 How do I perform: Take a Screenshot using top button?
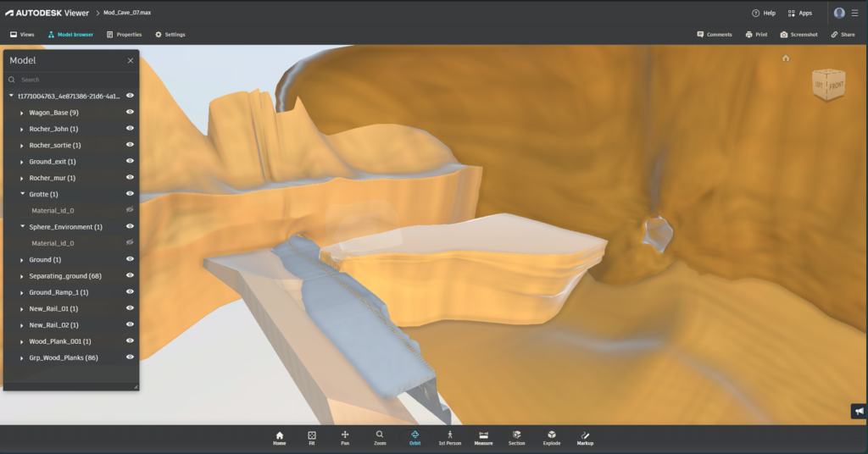click(x=798, y=35)
